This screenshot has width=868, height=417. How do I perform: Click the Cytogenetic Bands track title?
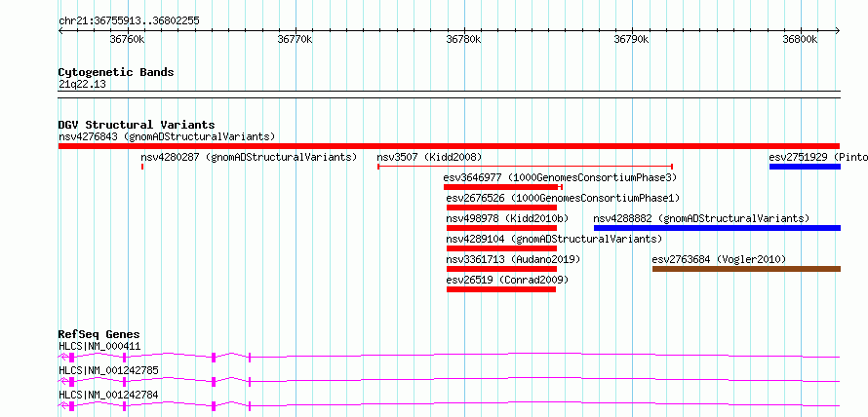(x=116, y=72)
